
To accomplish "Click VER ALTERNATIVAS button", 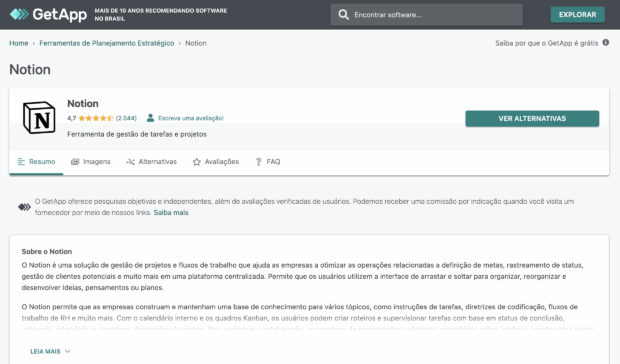I will [x=532, y=119].
